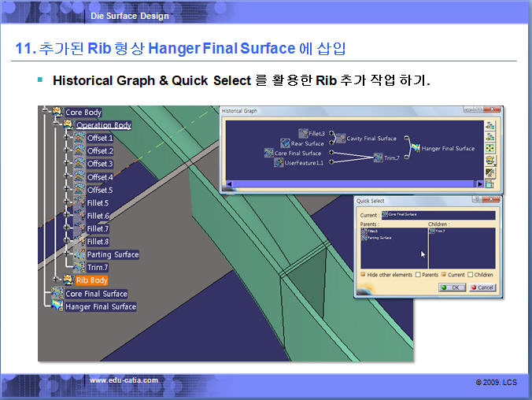Click the bottom icon in Historical Graph toolbar
The height and width of the screenshot is (400, 532).
pos(490,184)
